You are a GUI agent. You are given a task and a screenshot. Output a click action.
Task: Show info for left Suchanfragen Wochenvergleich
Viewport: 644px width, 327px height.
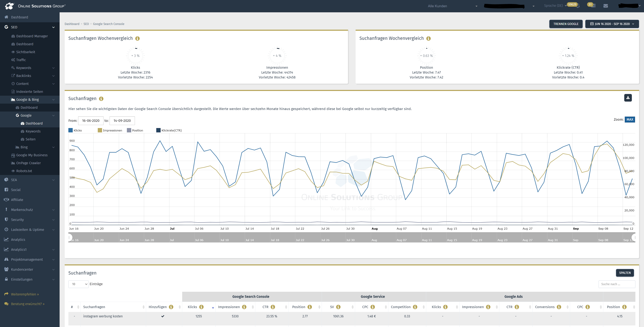pos(137,38)
